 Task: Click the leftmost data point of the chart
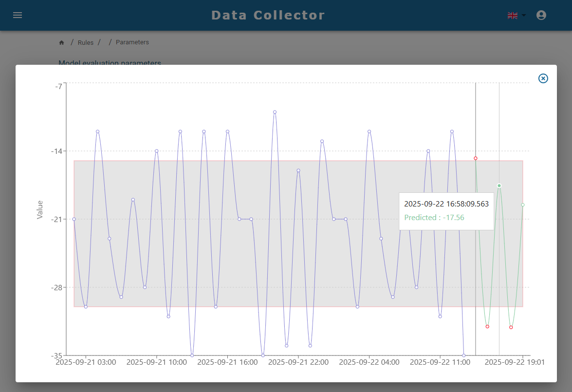74,219
